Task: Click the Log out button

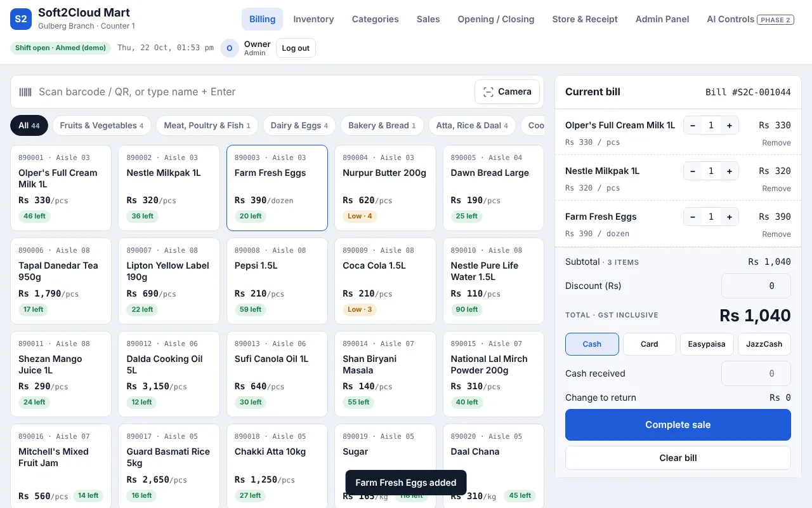Action: click(x=296, y=48)
